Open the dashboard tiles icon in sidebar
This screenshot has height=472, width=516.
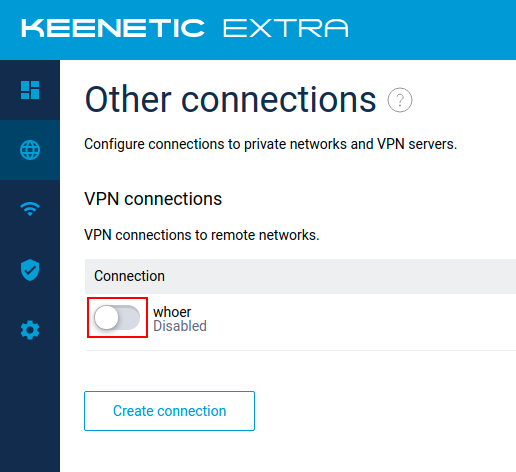pos(30,90)
